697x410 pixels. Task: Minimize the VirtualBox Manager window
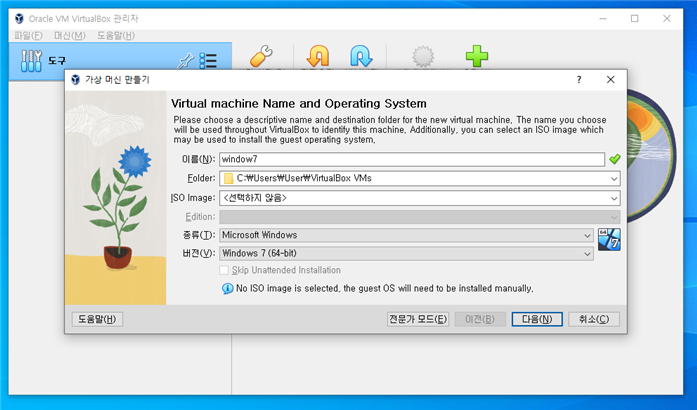pyautogui.click(x=603, y=18)
